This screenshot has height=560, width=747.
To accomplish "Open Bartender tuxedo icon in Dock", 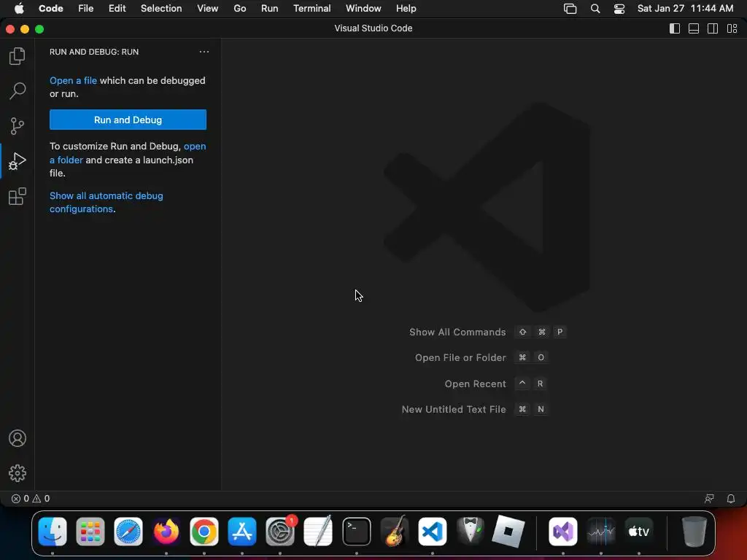I will 471,531.
